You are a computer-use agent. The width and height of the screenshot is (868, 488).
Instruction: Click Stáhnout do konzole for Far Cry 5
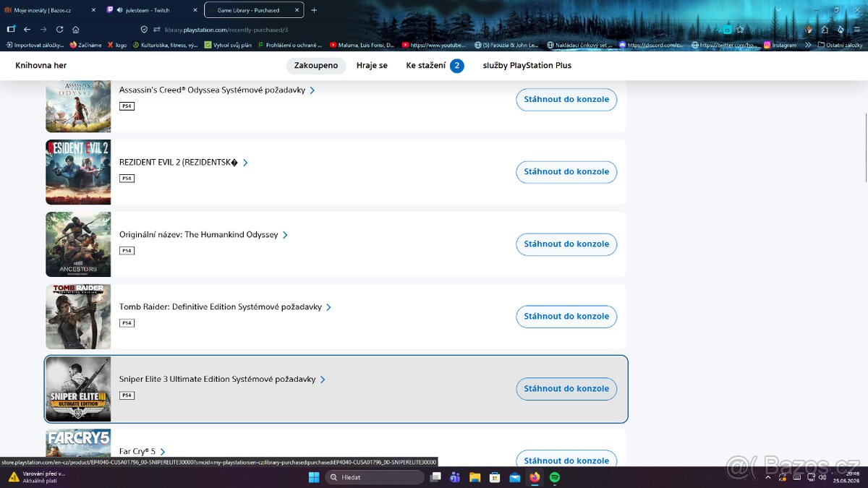566,460
